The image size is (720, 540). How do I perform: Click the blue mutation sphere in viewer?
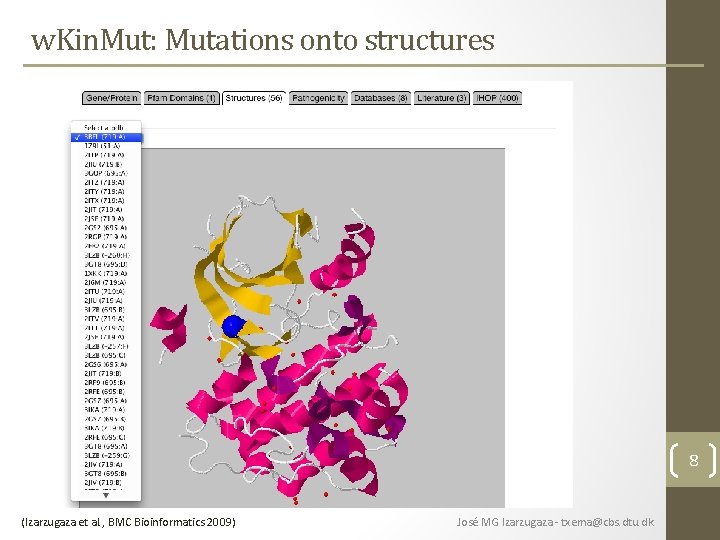pos(233,326)
